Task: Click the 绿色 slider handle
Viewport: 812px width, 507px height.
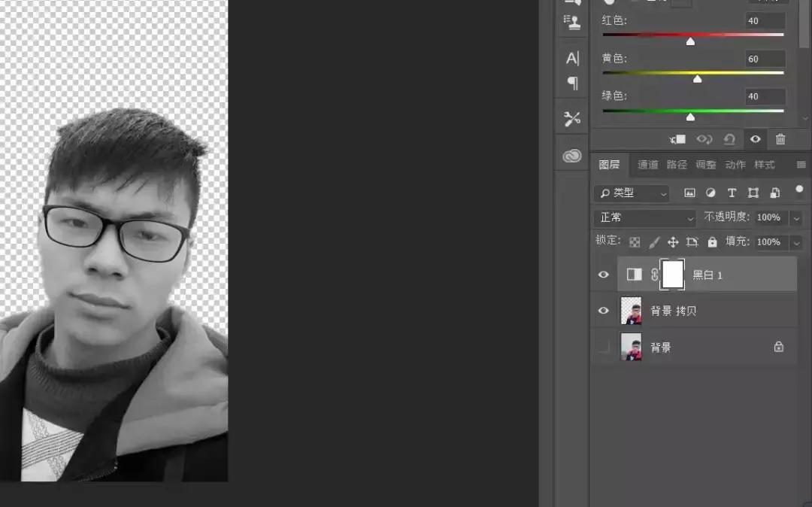Action: tap(690, 117)
